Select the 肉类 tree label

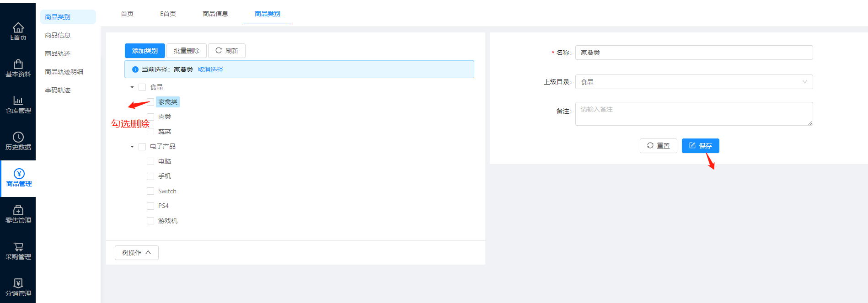(165, 117)
